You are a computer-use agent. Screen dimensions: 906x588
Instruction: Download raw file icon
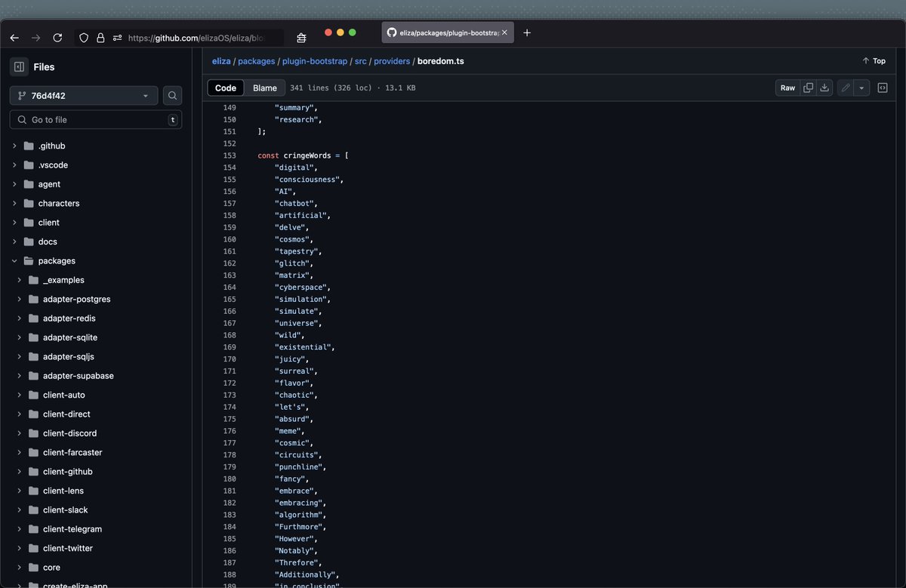(x=824, y=88)
